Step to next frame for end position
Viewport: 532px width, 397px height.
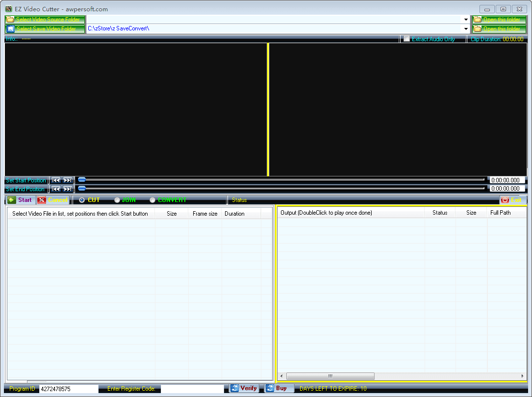[68, 189]
